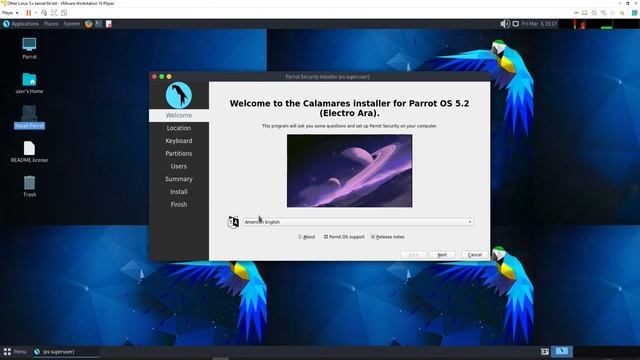Click the VMware send Ctrl+Alt+Del icon

44,13
